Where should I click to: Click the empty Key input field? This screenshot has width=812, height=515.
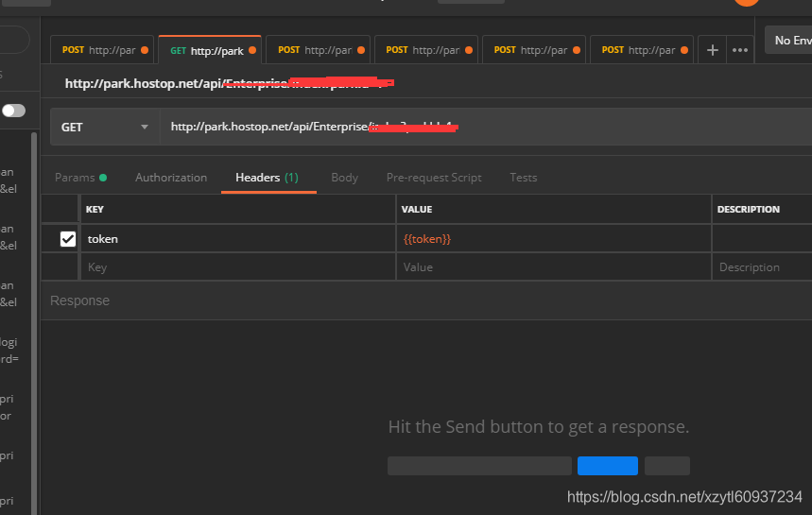(x=238, y=267)
